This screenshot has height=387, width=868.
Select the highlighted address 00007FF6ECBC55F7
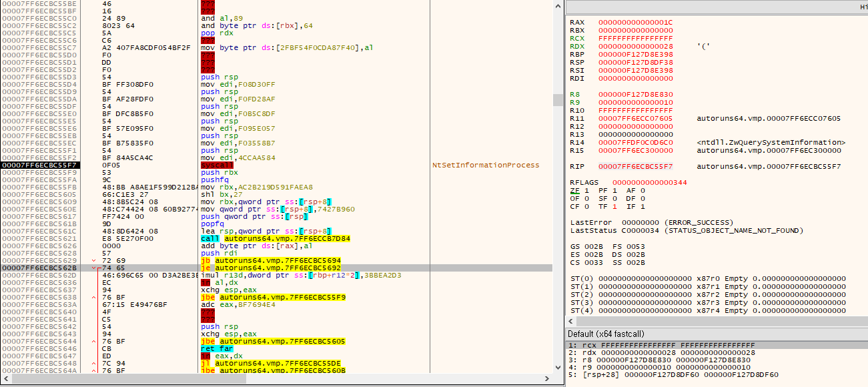(x=39, y=165)
